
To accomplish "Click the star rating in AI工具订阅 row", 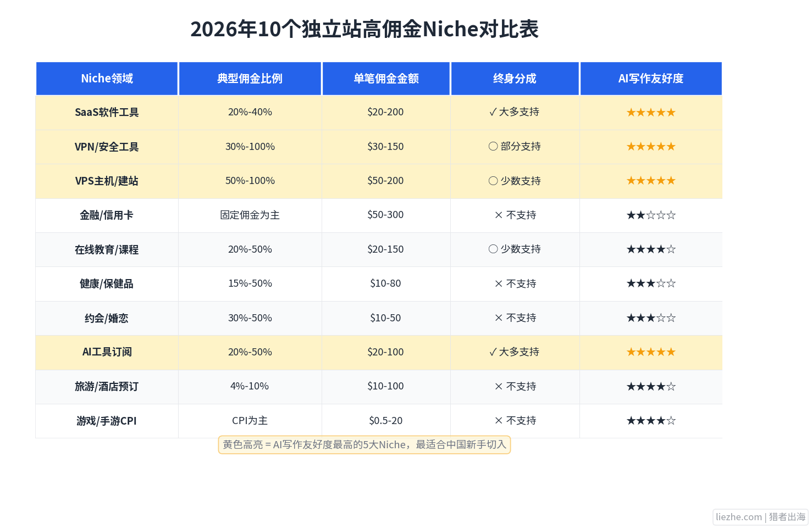I will pyautogui.click(x=651, y=352).
